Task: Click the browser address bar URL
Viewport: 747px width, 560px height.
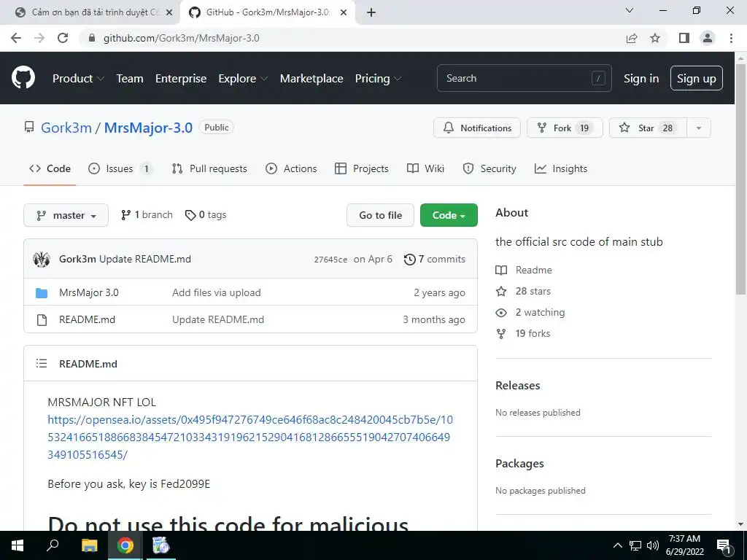Action: click(182, 38)
